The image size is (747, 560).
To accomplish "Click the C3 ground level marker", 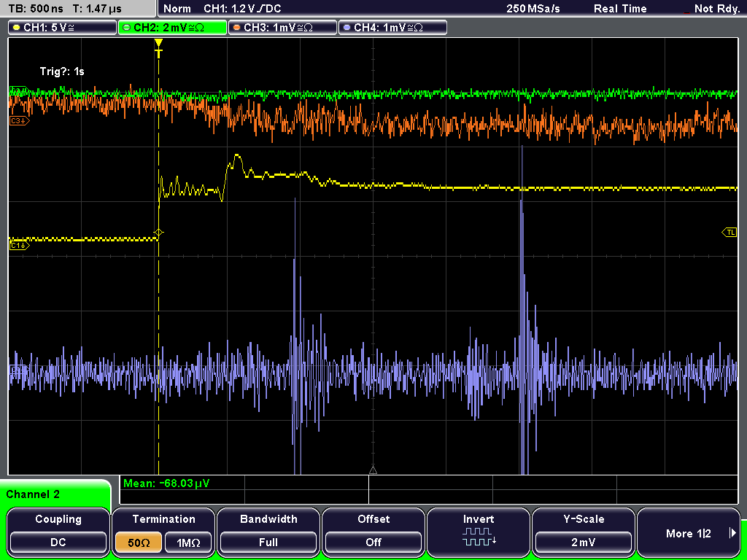I will click(19, 121).
